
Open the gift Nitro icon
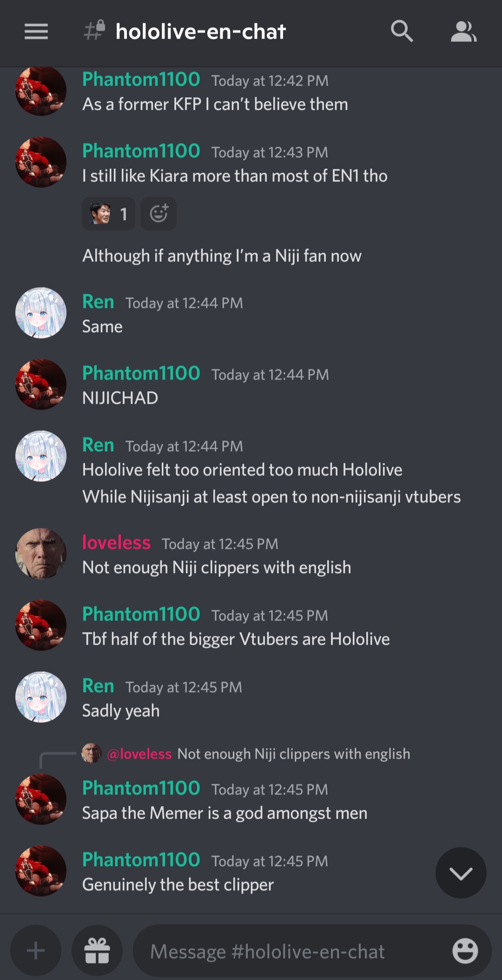(x=97, y=951)
